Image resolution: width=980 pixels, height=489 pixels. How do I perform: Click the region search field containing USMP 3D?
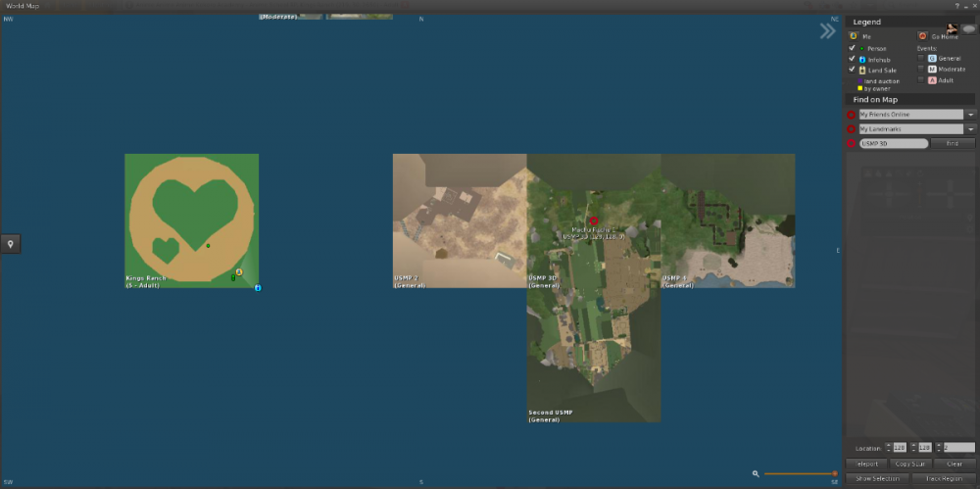(893, 143)
